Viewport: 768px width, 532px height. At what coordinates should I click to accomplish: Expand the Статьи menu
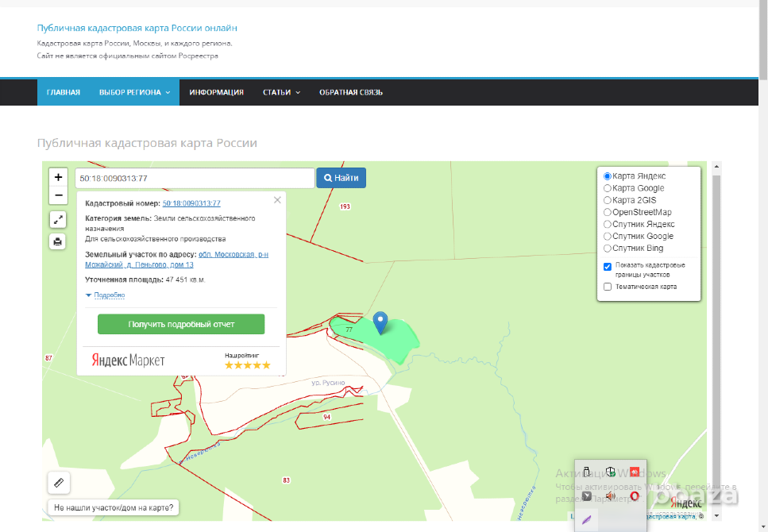[281, 92]
